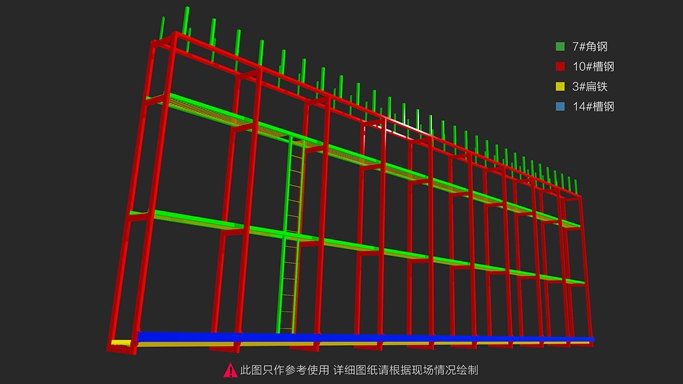Pick the blue 14#槽钢 legend swatch

point(560,106)
